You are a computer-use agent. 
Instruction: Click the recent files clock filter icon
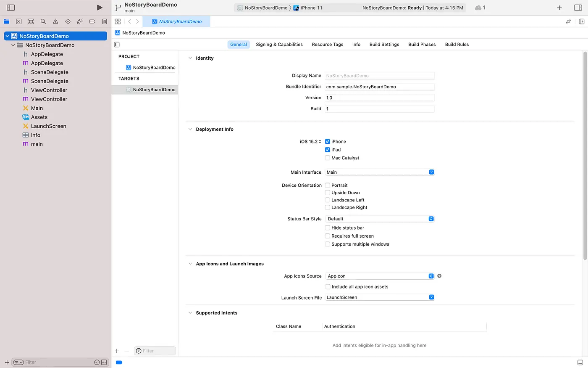point(97,362)
